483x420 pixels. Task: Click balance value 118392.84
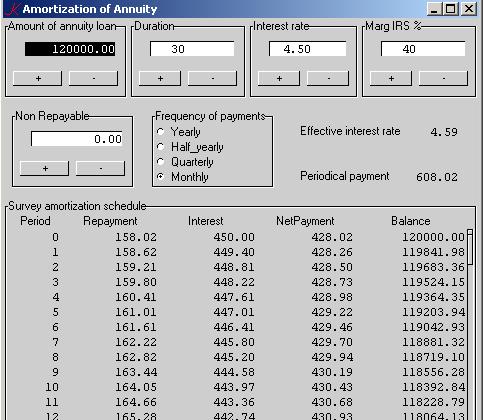[433, 387]
